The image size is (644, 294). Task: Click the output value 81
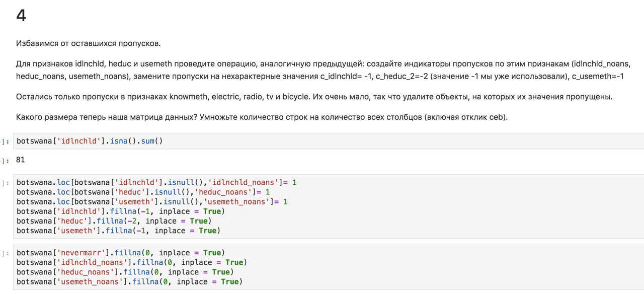tap(21, 160)
